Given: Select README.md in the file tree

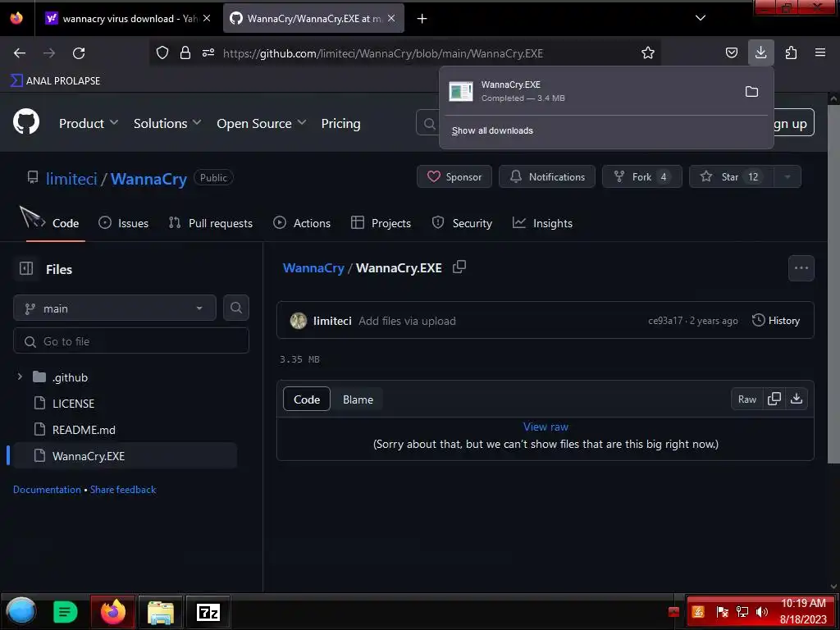Looking at the screenshot, I should point(83,429).
